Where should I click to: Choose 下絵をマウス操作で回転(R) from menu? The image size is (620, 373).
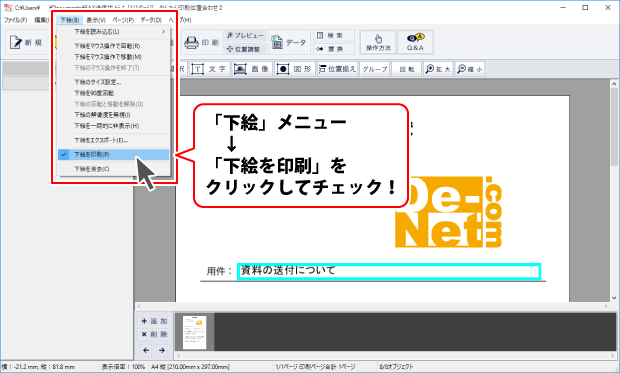click(113, 46)
